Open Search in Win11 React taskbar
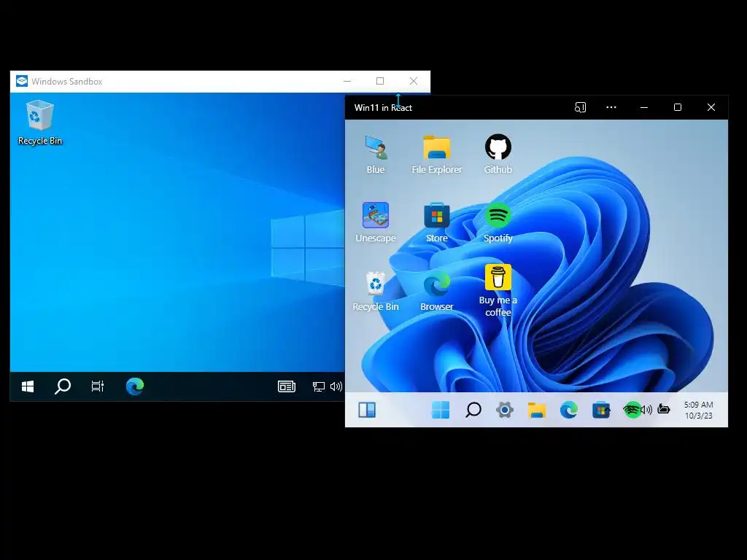The image size is (747, 560). point(473,410)
